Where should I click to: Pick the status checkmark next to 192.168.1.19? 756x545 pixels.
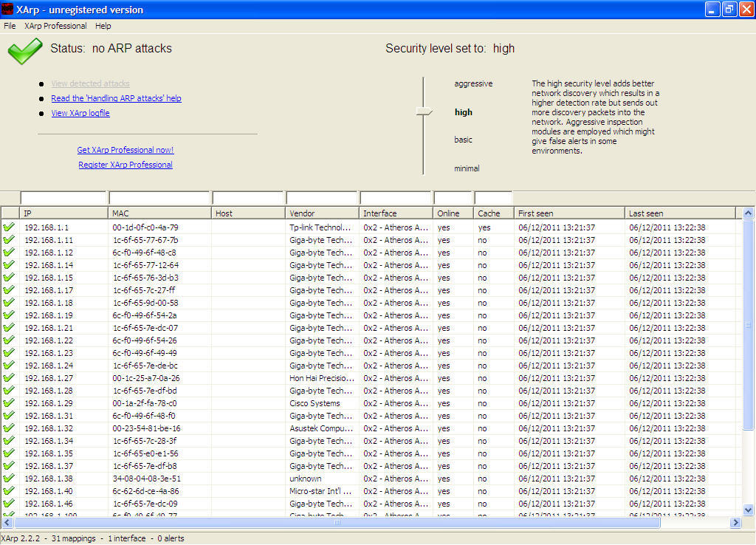[x=9, y=315]
